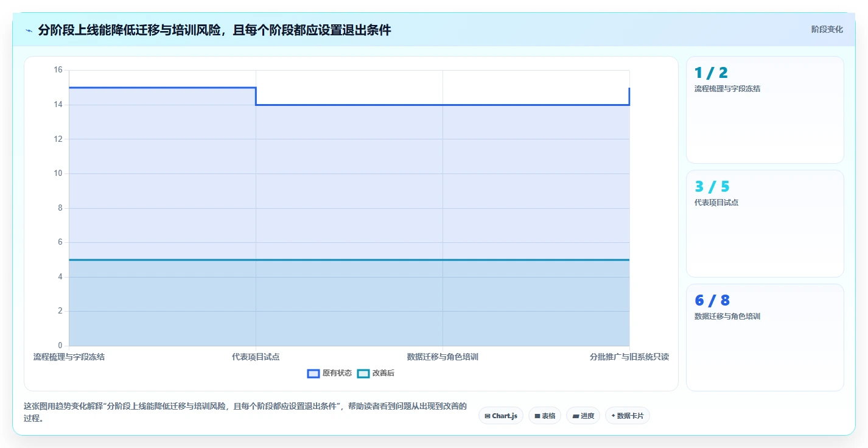
Task: Click the description text below the chart
Action: click(245, 412)
